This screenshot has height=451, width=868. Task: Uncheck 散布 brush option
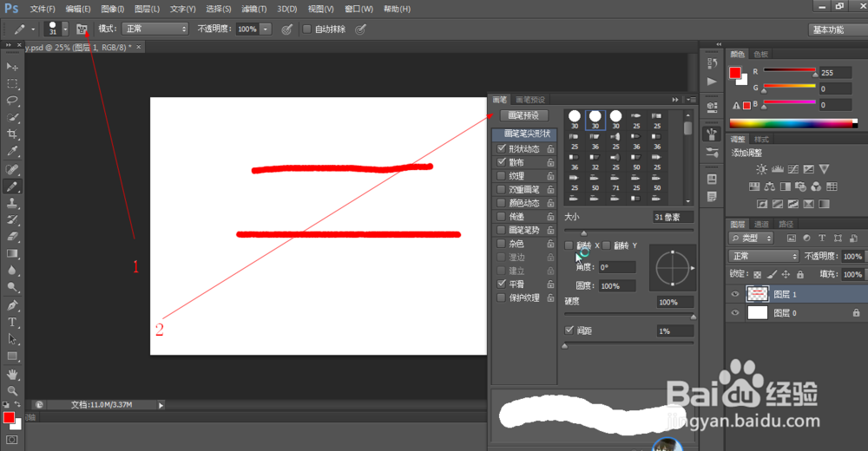pos(502,162)
